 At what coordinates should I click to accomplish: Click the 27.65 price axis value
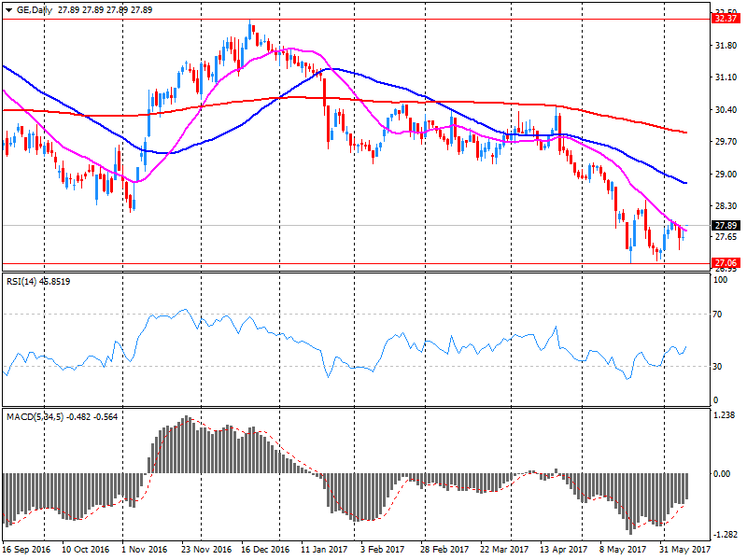point(726,237)
